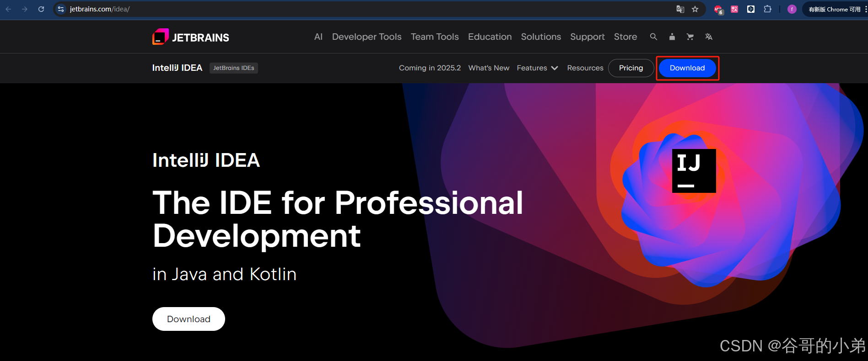Image resolution: width=868 pixels, height=361 pixels.
Task: Click the Pricing button
Action: (x=631, y=68)
